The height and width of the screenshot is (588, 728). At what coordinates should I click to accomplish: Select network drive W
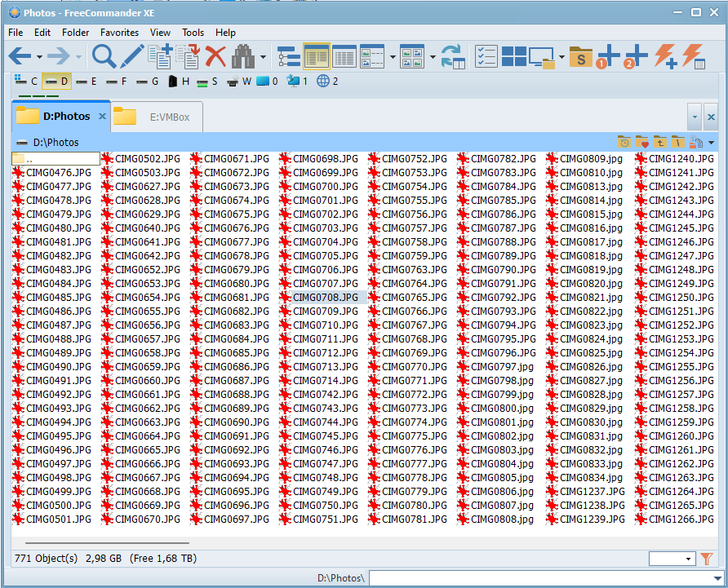[238, 82]
